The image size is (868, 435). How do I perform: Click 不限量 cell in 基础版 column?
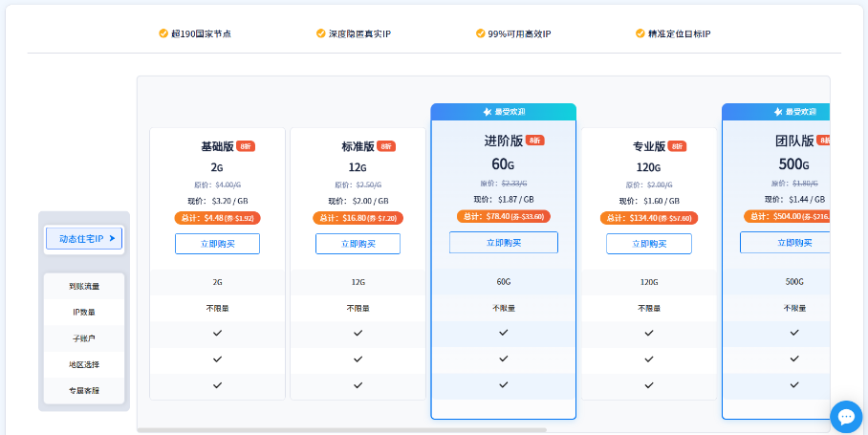click(x=217, y=308)
